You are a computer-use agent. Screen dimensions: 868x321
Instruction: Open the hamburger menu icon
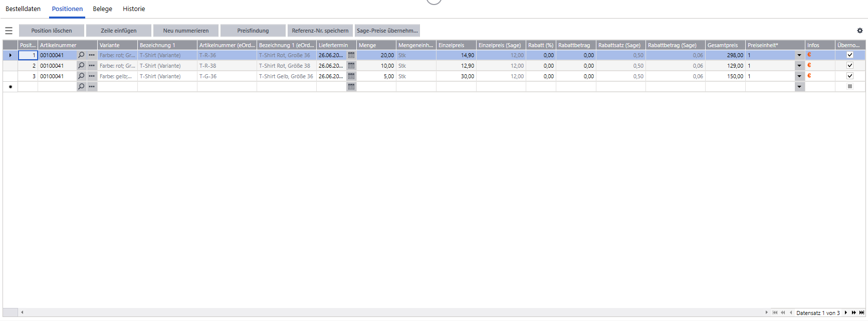(x=9, y=31)
